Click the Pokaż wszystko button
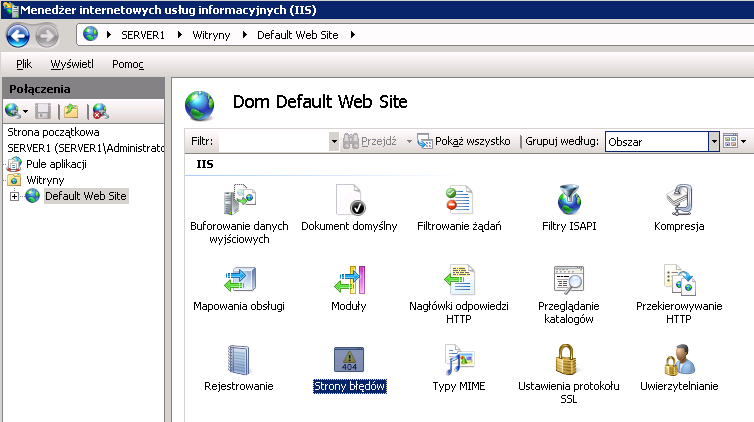754x422 pixels. coord(464,141)
